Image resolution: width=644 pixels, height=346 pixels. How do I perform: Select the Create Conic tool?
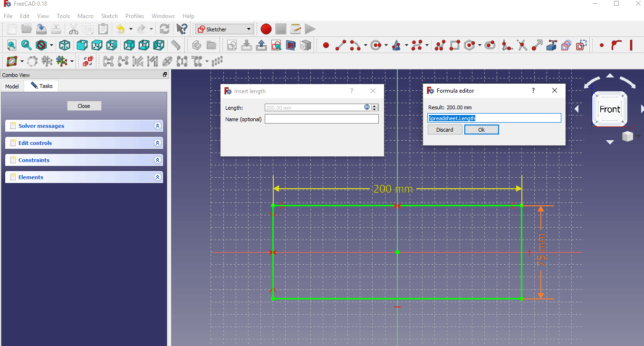pos(397,45)
